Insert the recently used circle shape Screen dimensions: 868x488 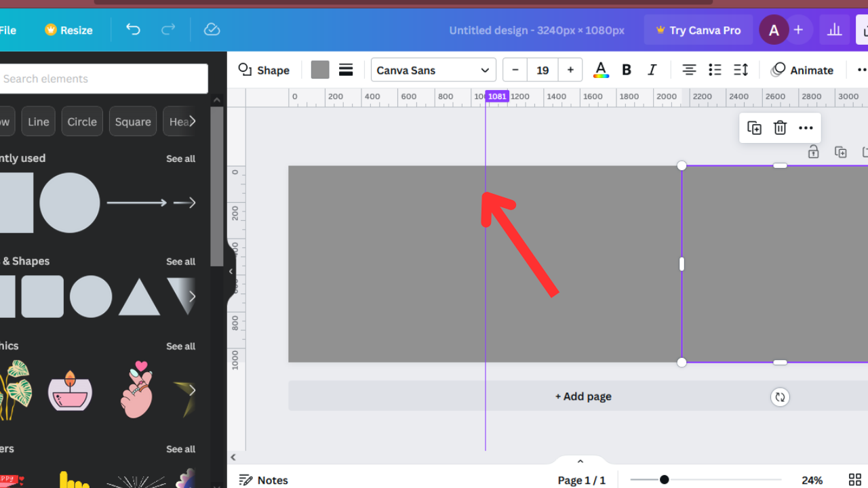(70, 203)
